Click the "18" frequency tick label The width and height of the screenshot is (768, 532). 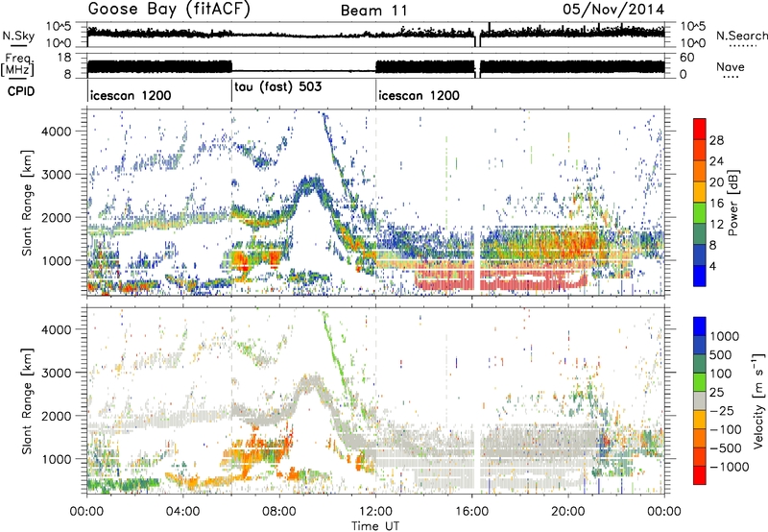(64, 58)
